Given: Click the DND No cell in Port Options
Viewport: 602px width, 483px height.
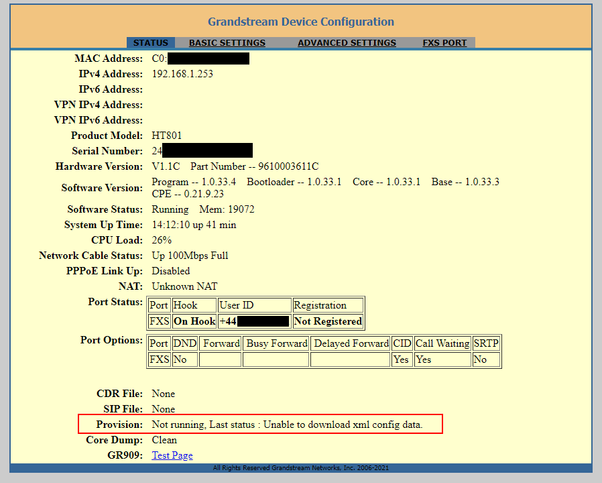Looking at the screenshot, I should pyautogui.click(x=185, y=359).
